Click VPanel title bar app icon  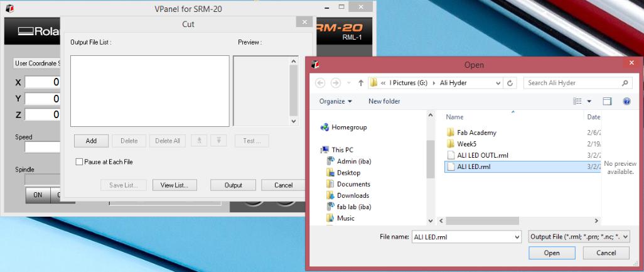point(10,9)
